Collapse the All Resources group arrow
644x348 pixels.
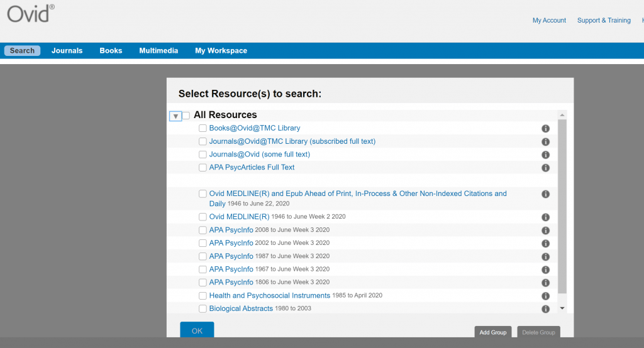pos(175,116)
